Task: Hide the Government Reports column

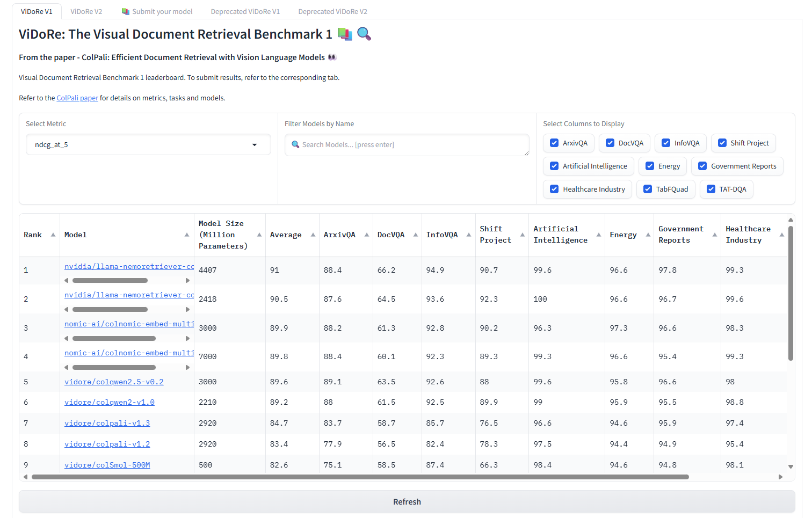Action: 702,166
